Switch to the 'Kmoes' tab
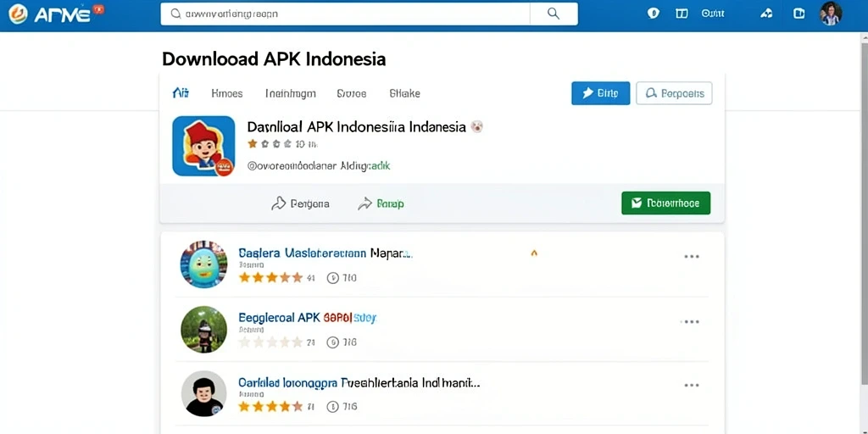 [227, 93]
